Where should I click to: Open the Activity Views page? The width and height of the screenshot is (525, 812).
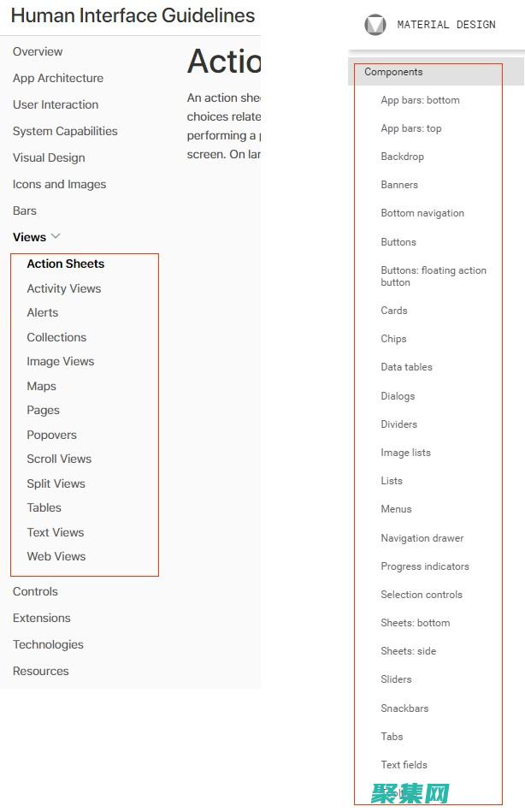63,288
